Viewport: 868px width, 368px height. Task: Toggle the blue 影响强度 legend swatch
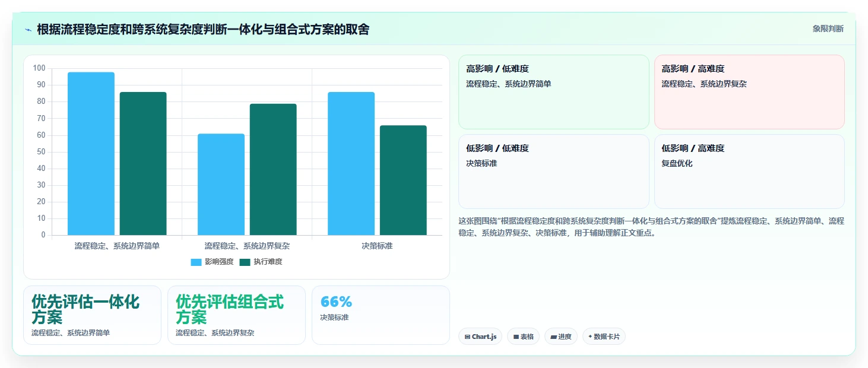tap(196, 262)
